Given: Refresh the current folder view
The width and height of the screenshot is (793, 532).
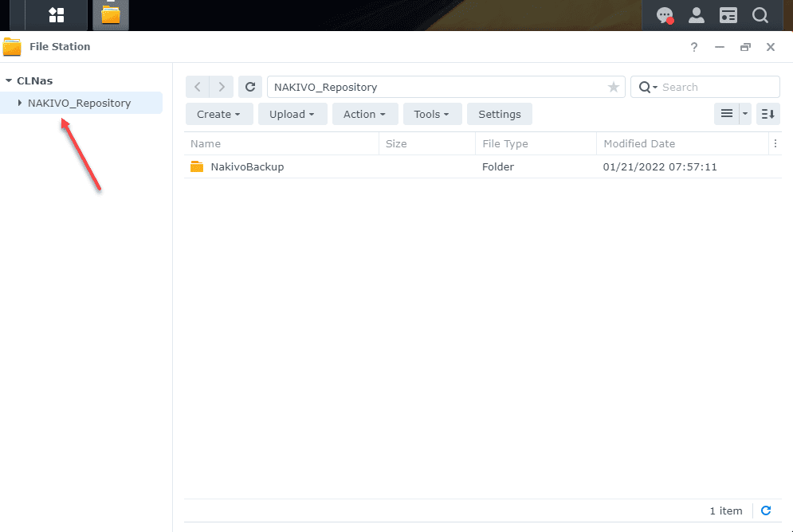Looking at the screenshot, I should pyautogui.click(x=250, y=87).
